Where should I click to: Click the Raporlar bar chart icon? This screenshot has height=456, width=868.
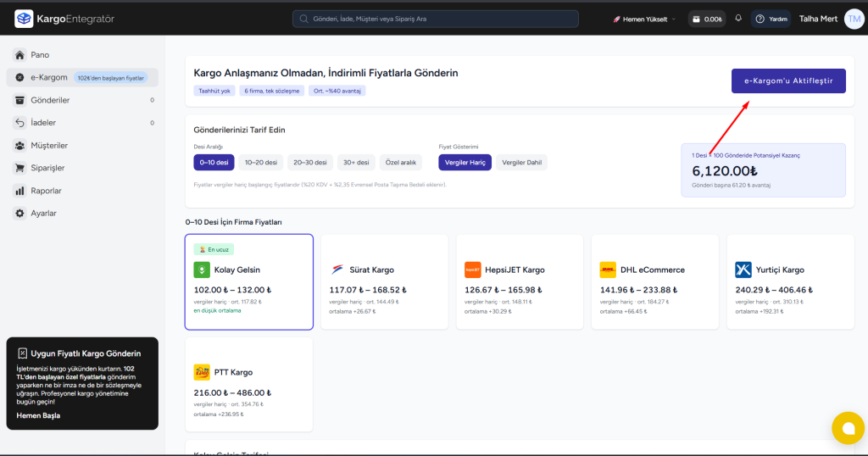(20, 191)
